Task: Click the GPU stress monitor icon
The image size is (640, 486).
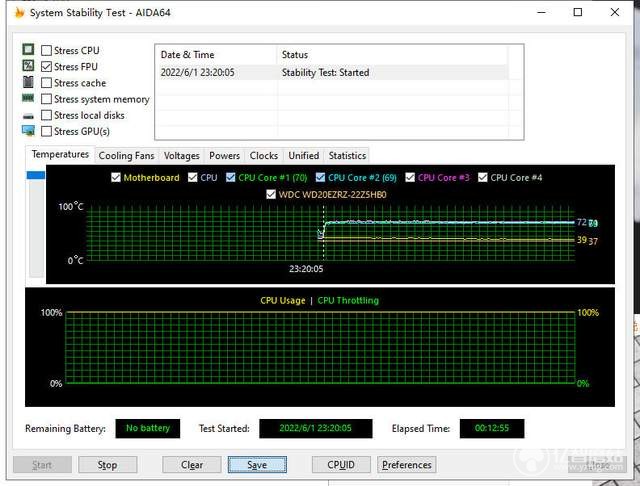Action: pos(28,131)
